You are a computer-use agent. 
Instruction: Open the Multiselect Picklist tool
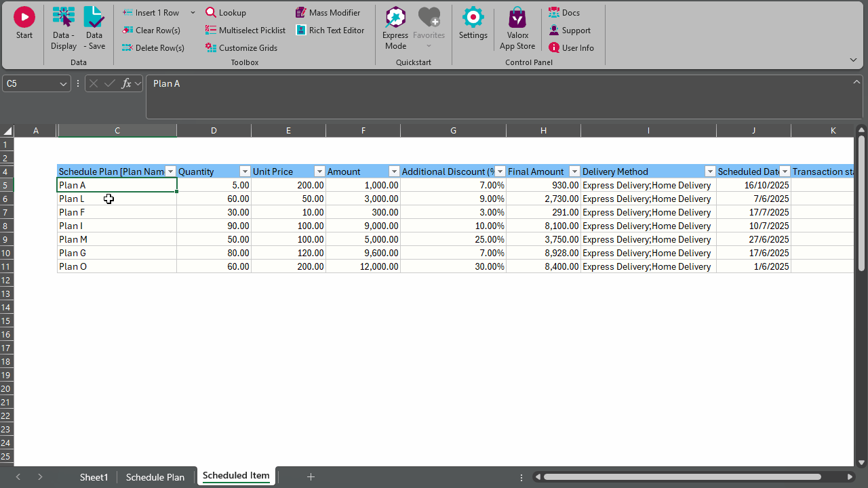245,30
